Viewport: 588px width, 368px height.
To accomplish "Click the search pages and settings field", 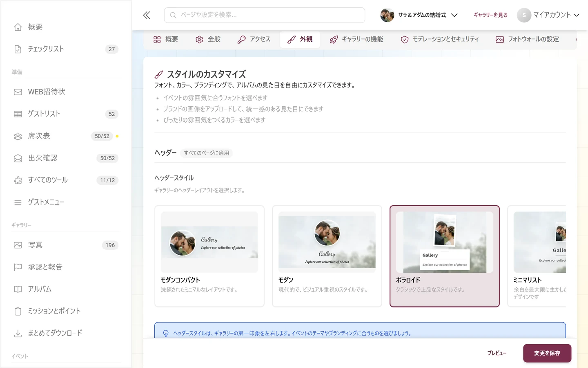I will 265,15.
